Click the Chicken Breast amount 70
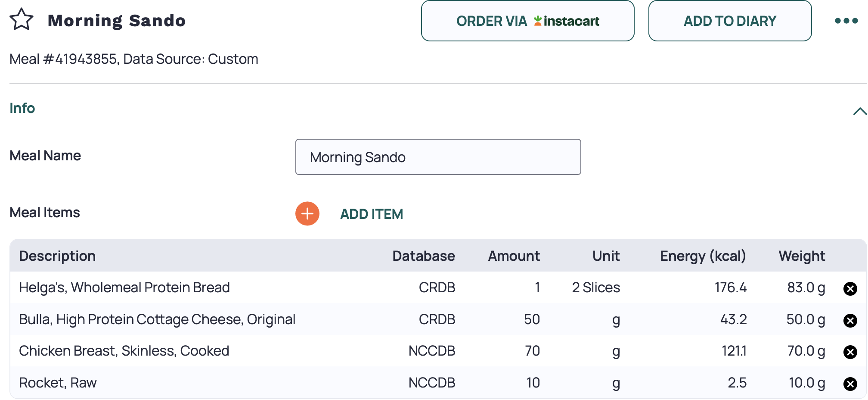The image size is (868, 400). pyautogui.click(x=532, y=351)
